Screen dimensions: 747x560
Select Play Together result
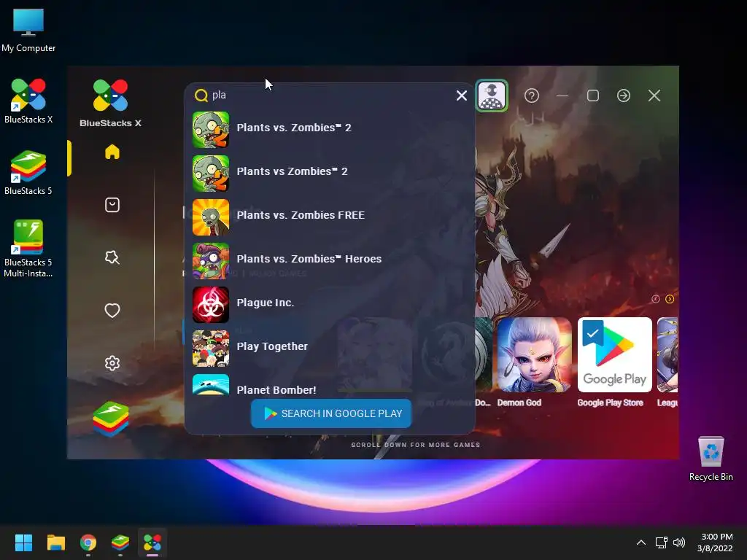tap(331, 349)
